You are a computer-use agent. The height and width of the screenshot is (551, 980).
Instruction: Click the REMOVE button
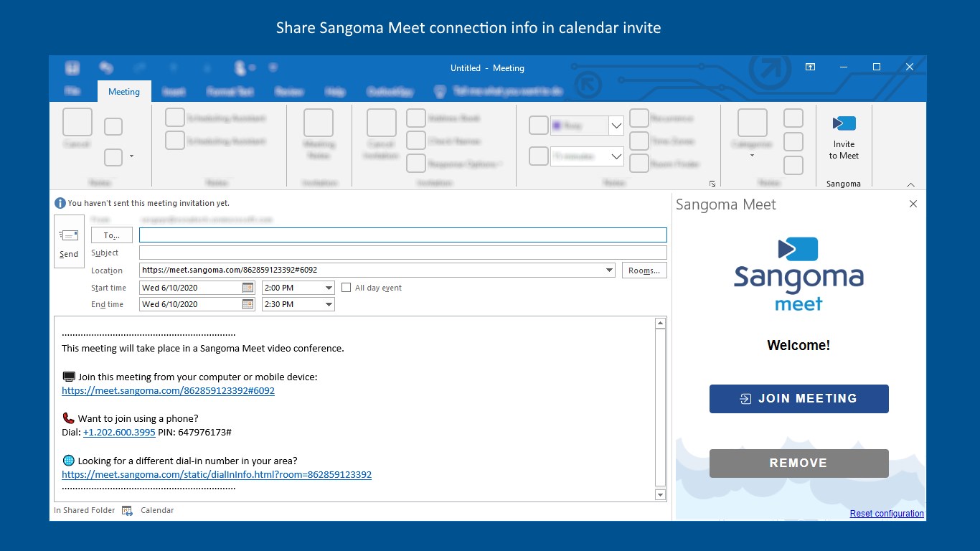(x=799, y=463)
